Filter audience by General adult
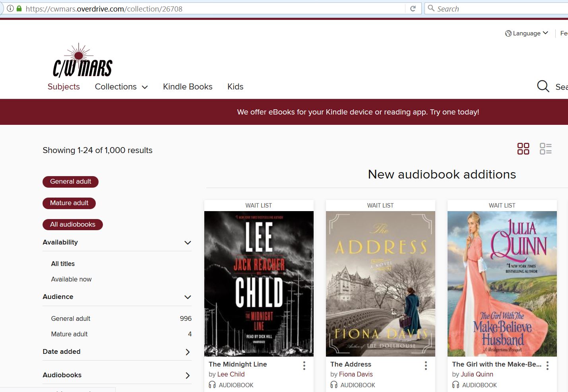The height and width of the screenshot is (392, 568). [71, 318]
